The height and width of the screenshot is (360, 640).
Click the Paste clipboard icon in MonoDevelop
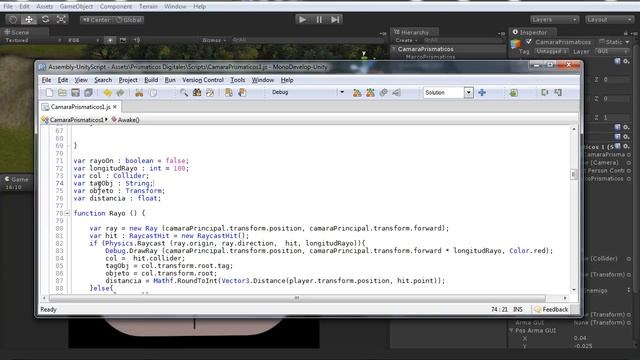pos(153,93)
